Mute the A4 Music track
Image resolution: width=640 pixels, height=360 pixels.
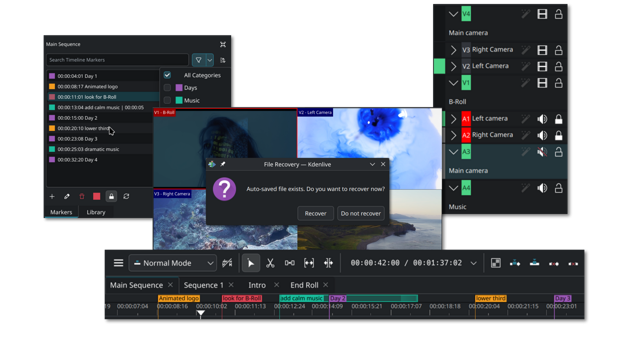[x=542, y=188]
